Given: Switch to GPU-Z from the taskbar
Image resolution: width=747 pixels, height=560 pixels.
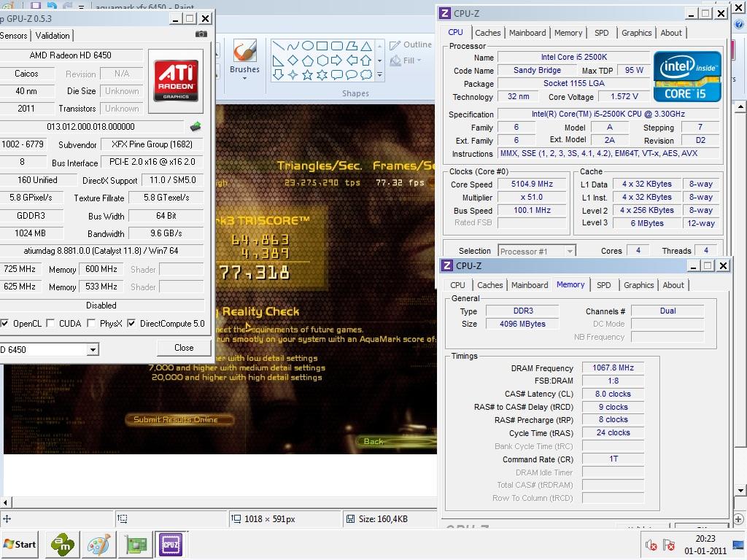Looking at the screenshot, I should [x=135, y=544].
